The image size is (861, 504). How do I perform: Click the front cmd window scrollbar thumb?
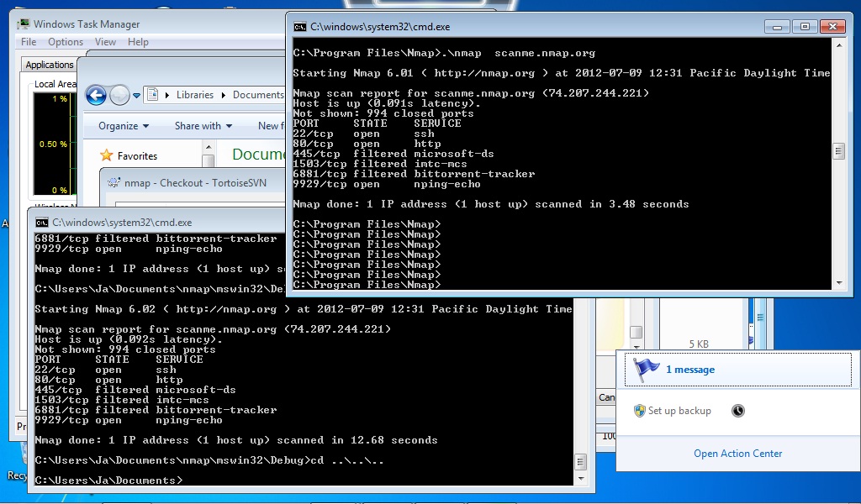(838, 151)
